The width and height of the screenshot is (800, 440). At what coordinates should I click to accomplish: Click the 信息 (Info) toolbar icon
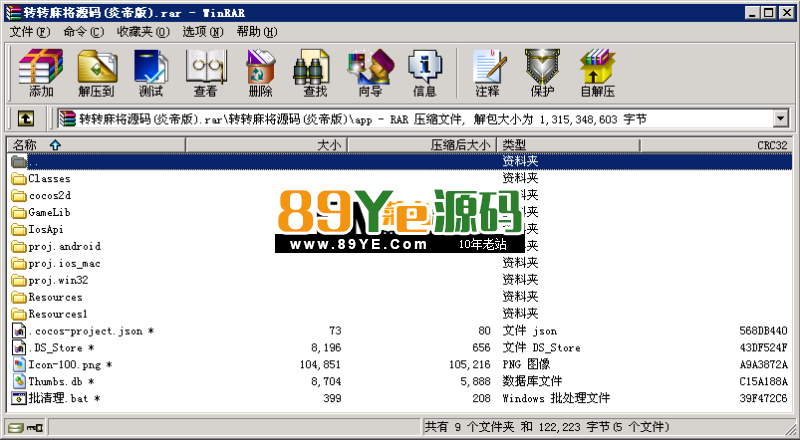tap(424, 72)
